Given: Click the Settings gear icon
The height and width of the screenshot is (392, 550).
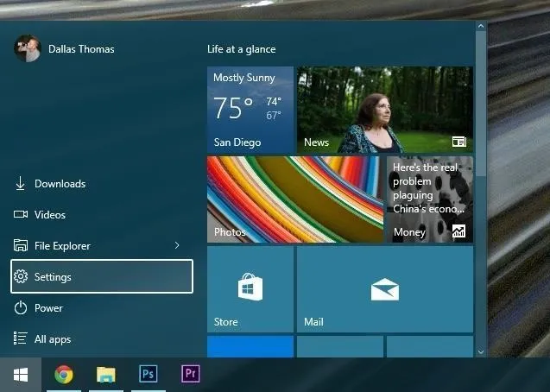Looking at the screenshot, I should click(21, 276).
